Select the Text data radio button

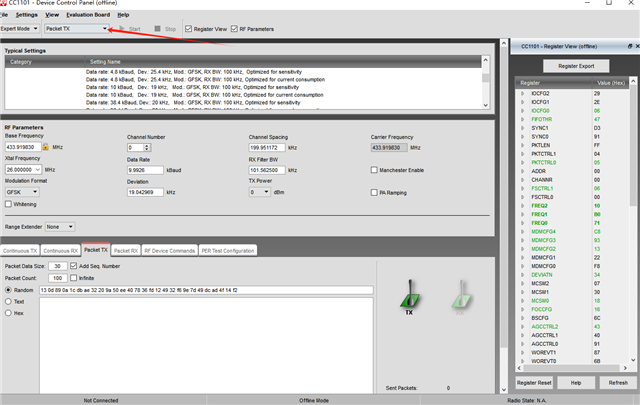pyautogui.click(x=8, y=301)
